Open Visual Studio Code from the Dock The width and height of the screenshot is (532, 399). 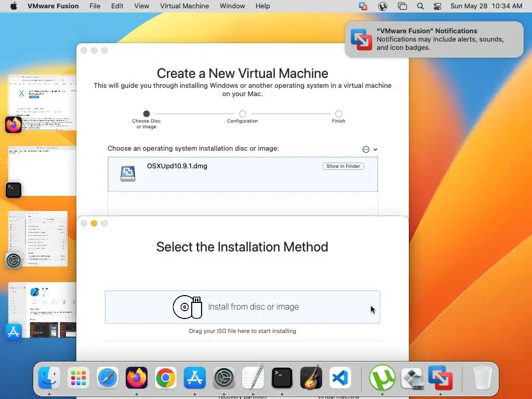(340, 378)
